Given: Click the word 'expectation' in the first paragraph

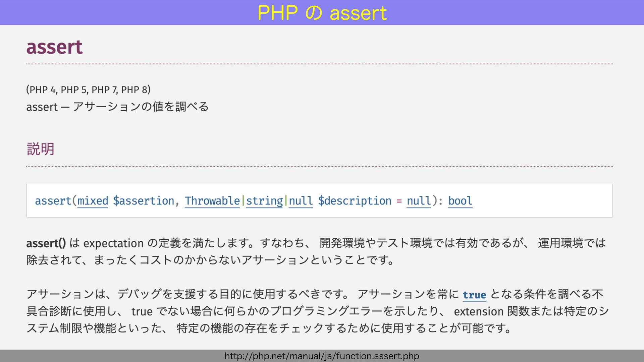Looking at the screenshot, I should [x=113, y=243].
